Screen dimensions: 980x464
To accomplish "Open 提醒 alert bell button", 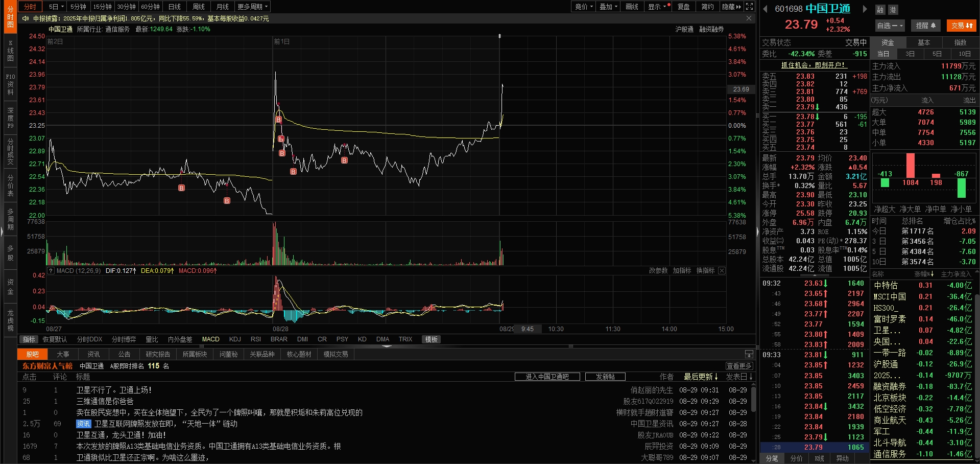I will 925,26.
